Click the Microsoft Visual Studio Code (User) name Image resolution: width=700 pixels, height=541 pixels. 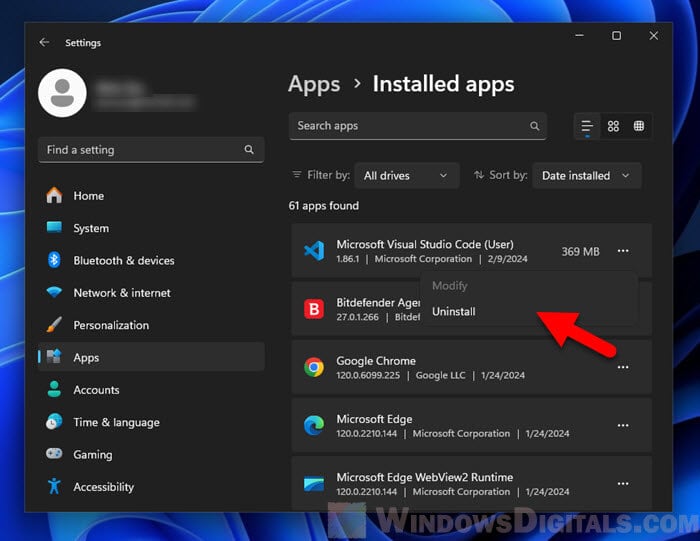(x=425, y=244)
